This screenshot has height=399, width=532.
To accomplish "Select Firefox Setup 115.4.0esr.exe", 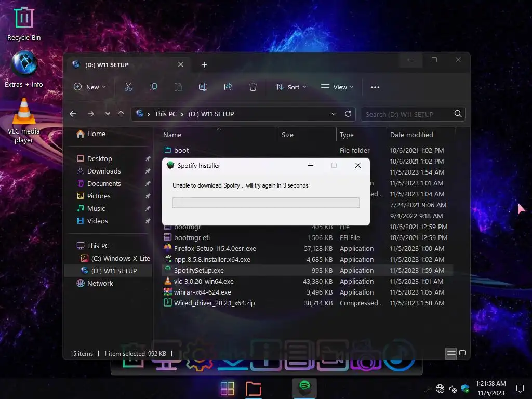I will click(307, 249).
